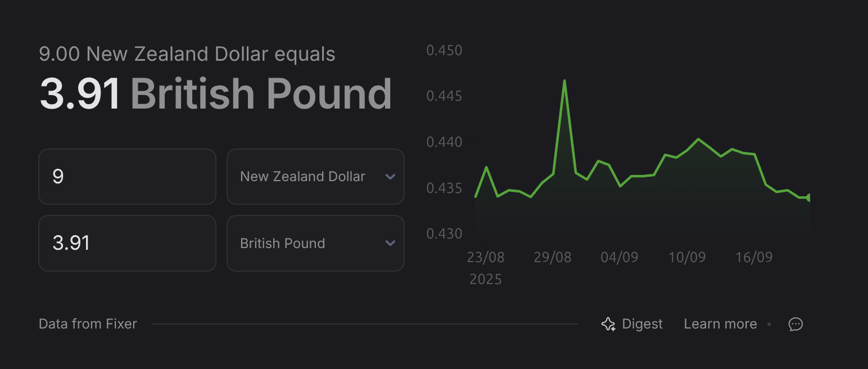
Task: Click the 3.91 British Pound result heading
Action: pyautogui.click(x=215, y=93)
